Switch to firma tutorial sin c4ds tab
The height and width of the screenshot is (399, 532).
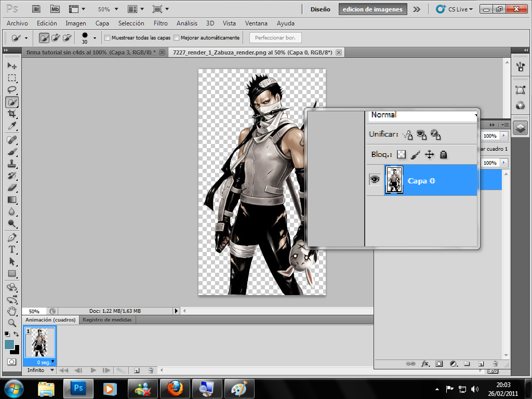point(91,52)
